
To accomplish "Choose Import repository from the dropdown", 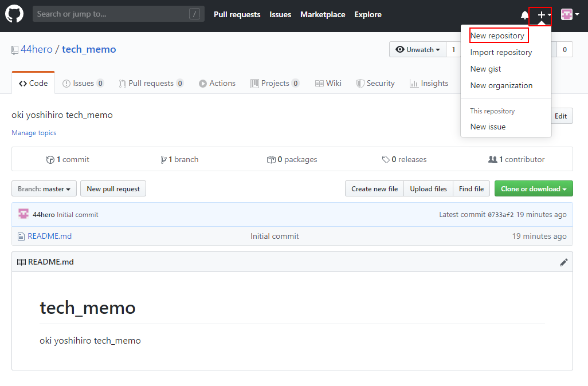I will click(501, 52).
